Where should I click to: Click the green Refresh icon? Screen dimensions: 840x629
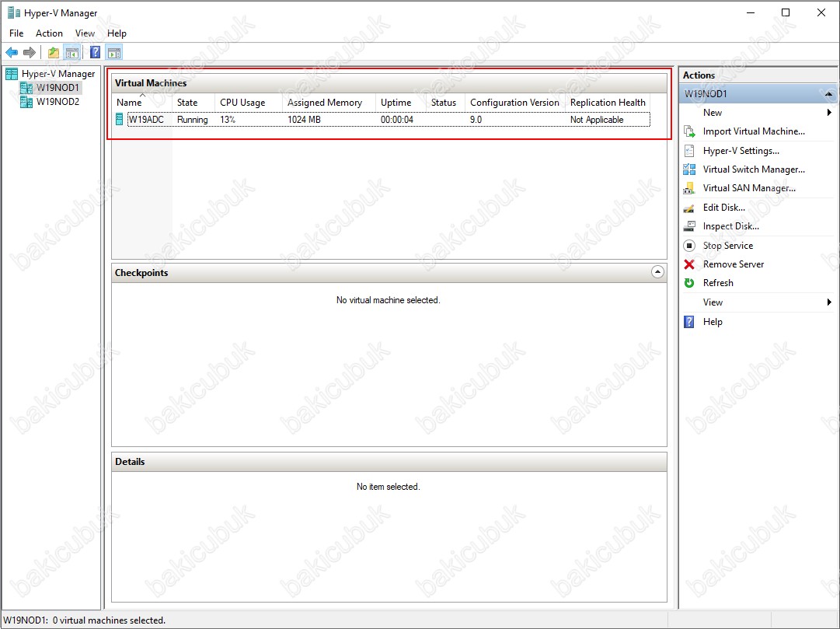point(689,283)
